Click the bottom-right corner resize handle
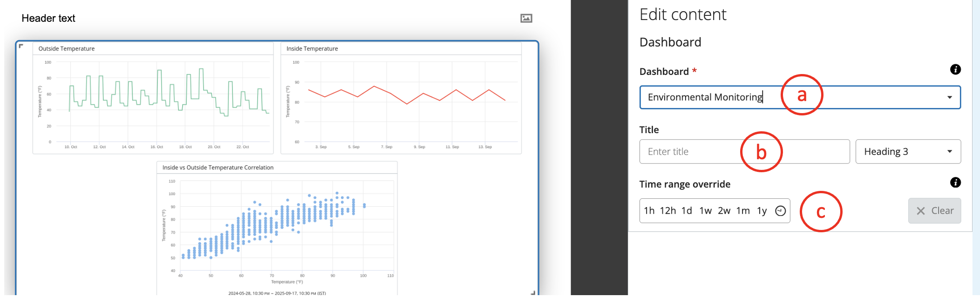Viewport: 980px width, 297px height. tap(533, 292)
